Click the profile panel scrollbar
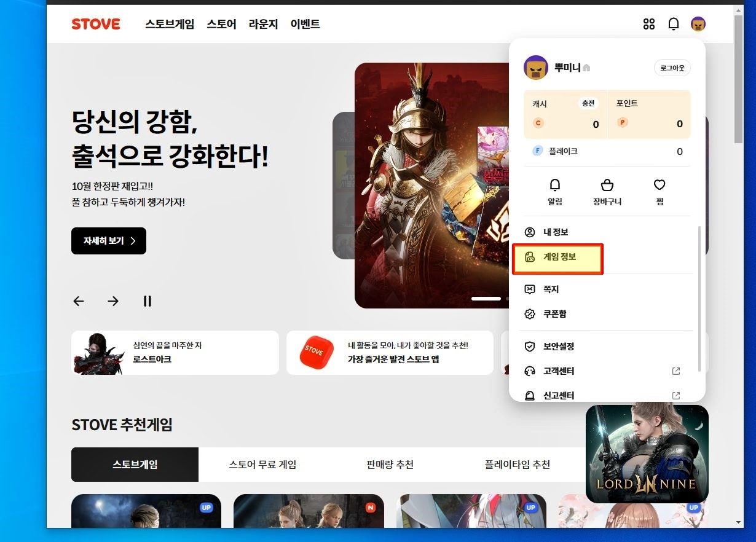This screenshot has height=542, width=756. (699, 299)
